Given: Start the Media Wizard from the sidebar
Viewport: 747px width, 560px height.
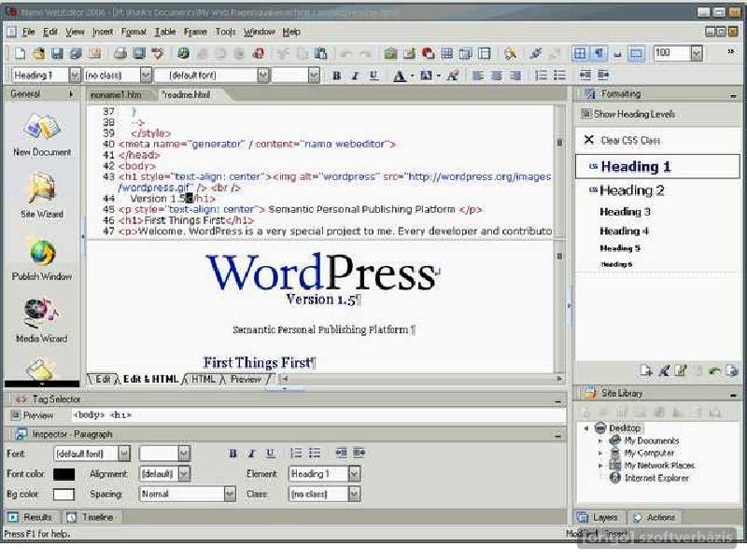Looking at the screenshot, I should 42,321.
